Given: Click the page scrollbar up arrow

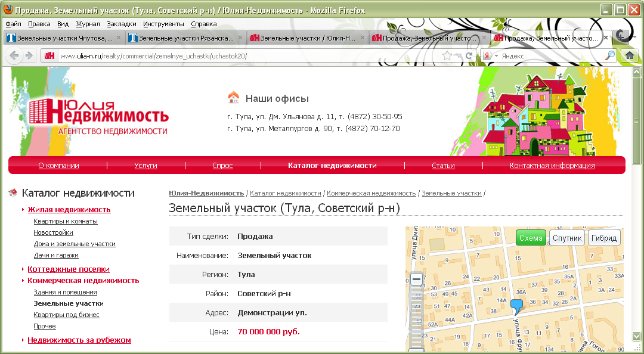Looking at the screenshot, I should tap(637, 72).
